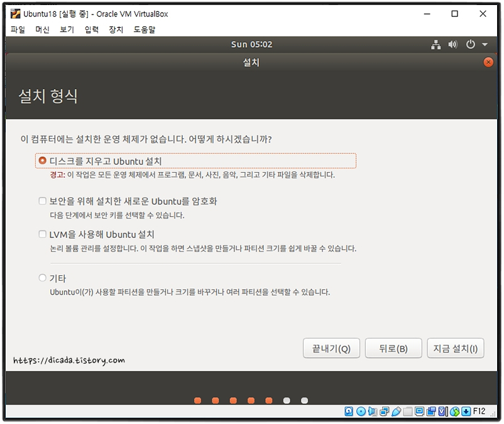
Task: Open the 도움말 menu
Action: (x=145, y=30)
